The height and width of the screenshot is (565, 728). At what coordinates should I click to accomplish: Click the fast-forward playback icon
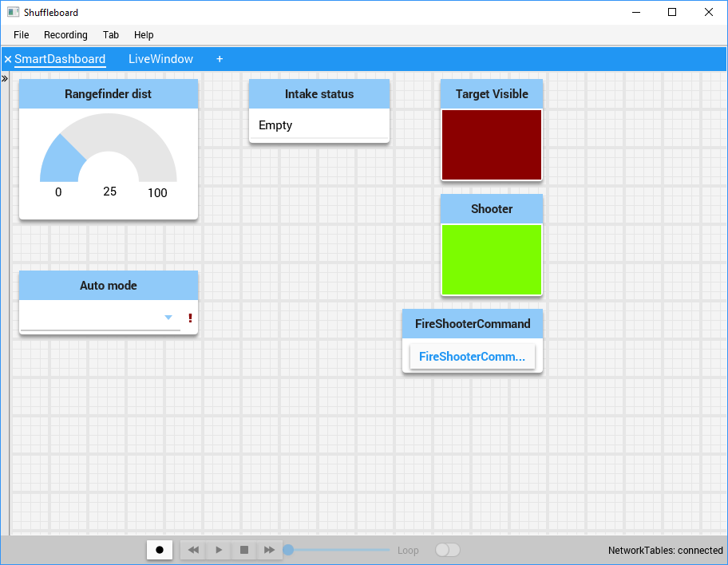(269, 550)
